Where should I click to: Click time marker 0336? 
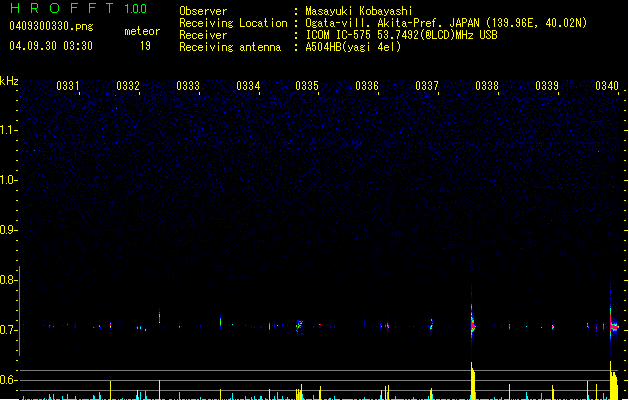[367, 86]
